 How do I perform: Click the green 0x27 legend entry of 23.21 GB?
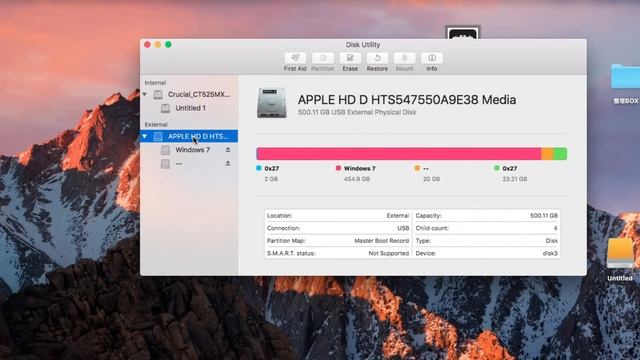(511, 173)
